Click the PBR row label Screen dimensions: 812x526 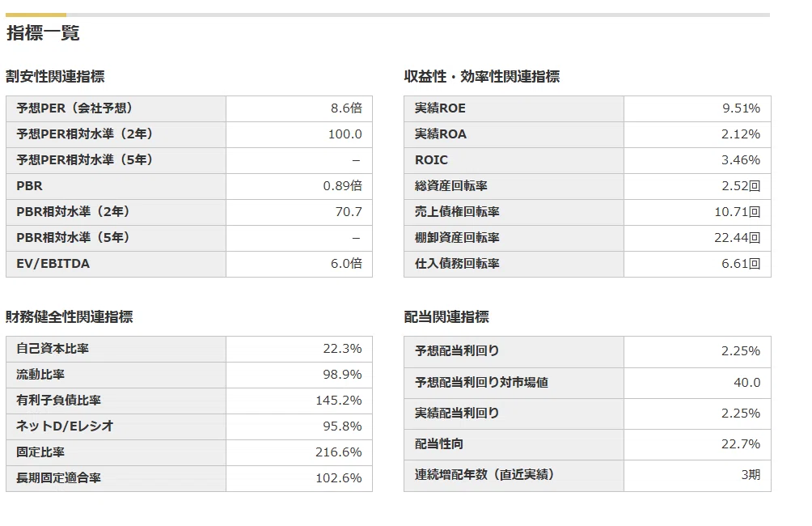(29, 186)
